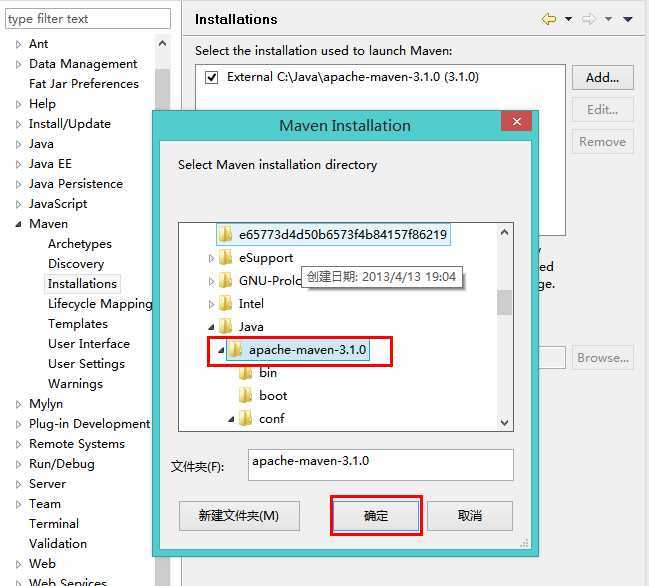Expand the Java EE node

click(18, 164)
